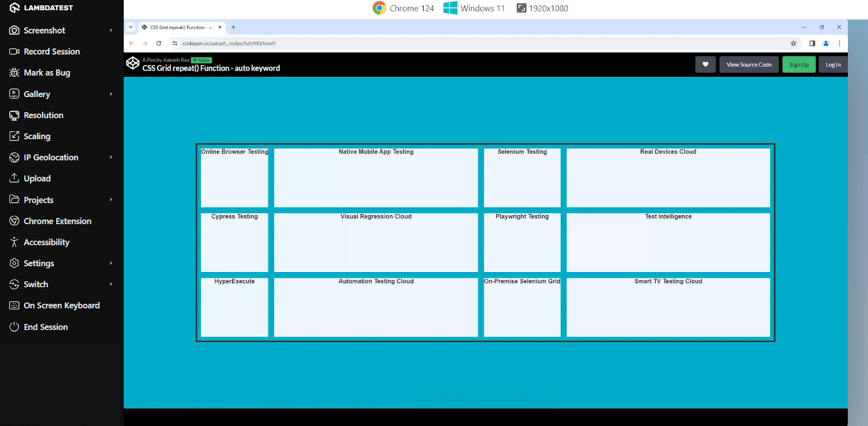The width and height of the screenshot is (868, 426).
Task: Click the On-Premise Selenium Grid cell
Action: click(x=522, y=307)
